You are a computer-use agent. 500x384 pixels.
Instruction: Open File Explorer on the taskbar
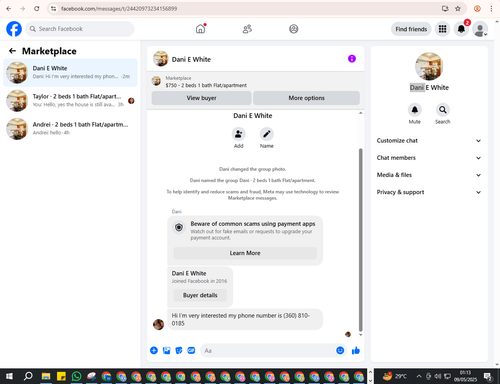46,376
